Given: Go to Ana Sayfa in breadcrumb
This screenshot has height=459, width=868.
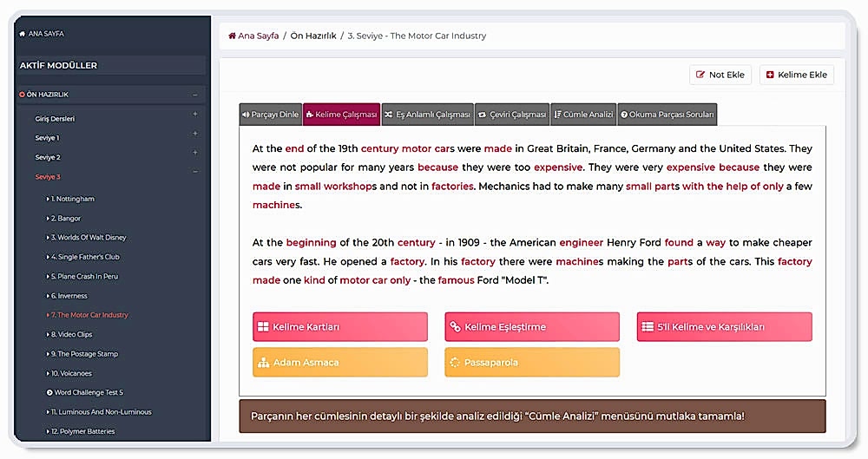Looking at the screenshot, I should click(x=253, y=36).
